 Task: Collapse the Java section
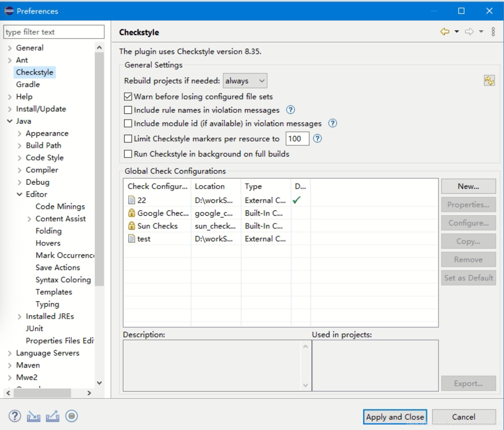pos(9,121)
